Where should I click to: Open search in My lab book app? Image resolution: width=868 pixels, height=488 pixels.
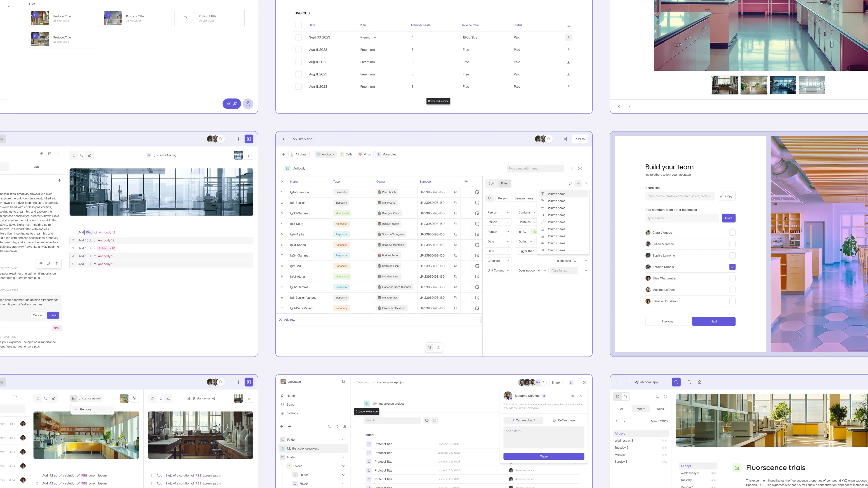676,382
